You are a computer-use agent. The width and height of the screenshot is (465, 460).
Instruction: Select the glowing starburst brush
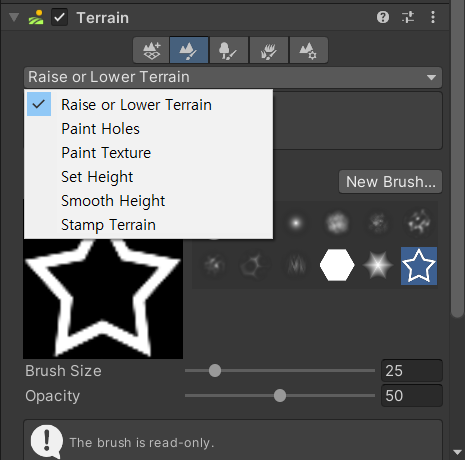(x=378, y=265)
